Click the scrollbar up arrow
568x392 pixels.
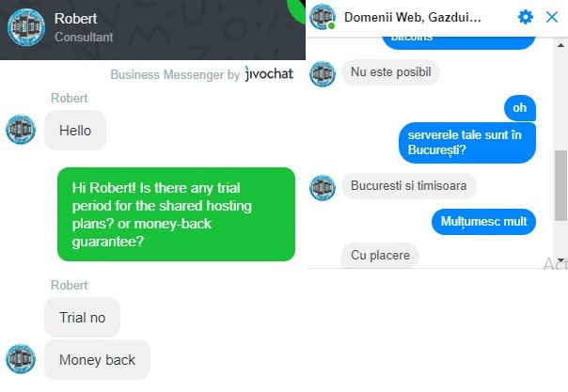click(x=560, y=45)
